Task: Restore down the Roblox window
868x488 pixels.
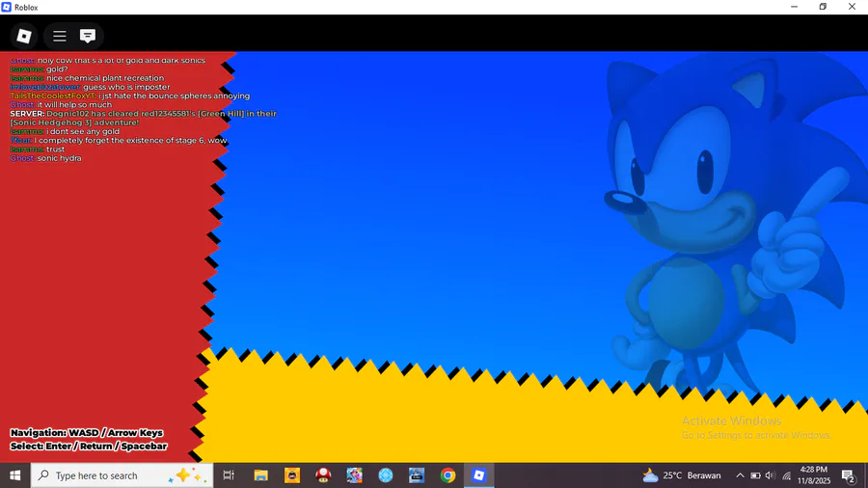Action: point(824,7)
